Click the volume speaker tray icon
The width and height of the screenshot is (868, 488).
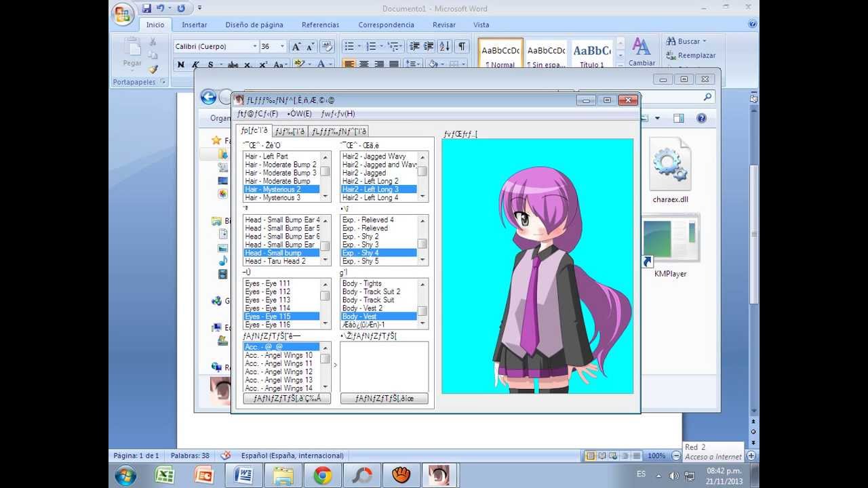[x=675, y=475]
